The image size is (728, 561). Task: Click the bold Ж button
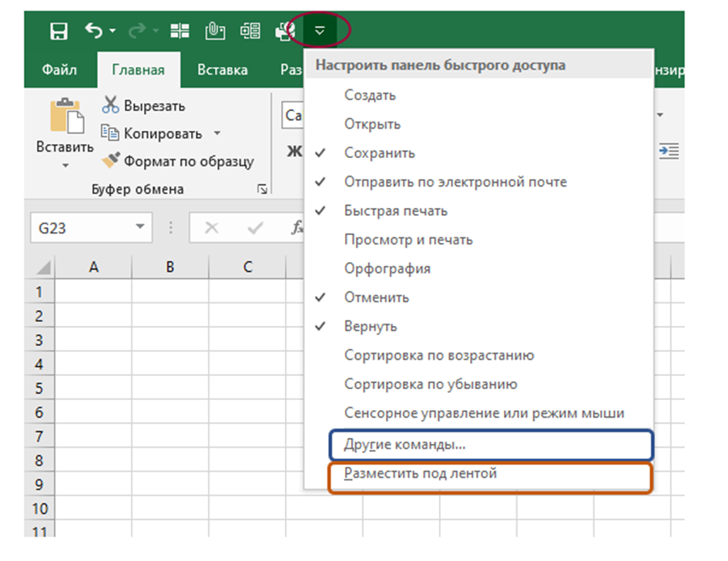point(294,151)
